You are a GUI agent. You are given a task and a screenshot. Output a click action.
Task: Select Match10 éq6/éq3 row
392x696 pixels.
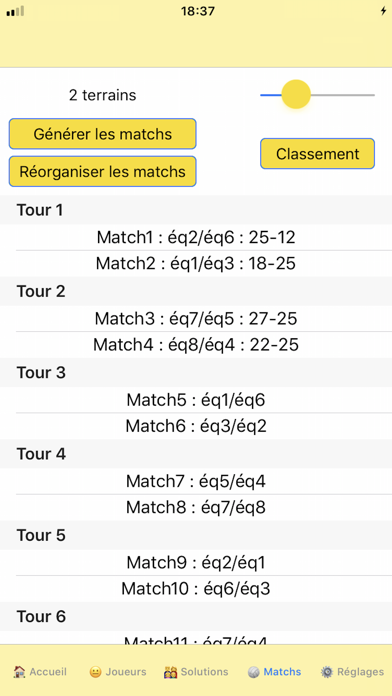(x=196, y=589)
